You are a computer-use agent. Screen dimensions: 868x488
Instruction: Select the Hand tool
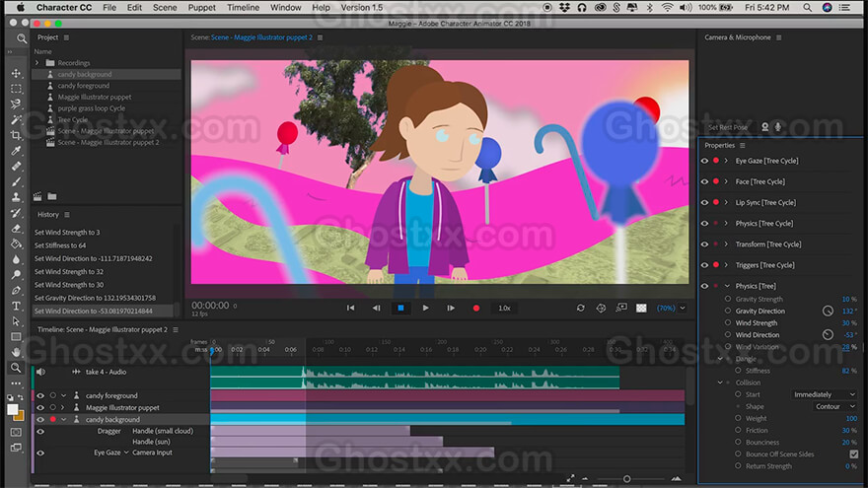[x=16, y=352]
